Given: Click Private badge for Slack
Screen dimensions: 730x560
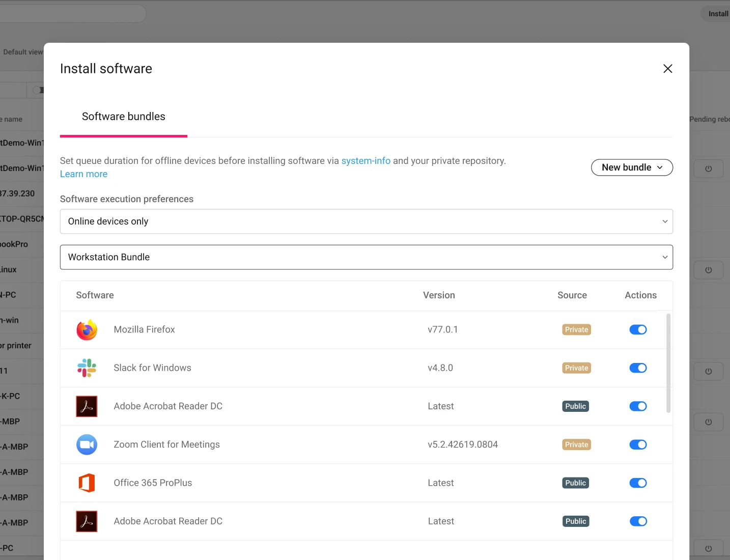Looking at the screenshot, I should (576, 368).
